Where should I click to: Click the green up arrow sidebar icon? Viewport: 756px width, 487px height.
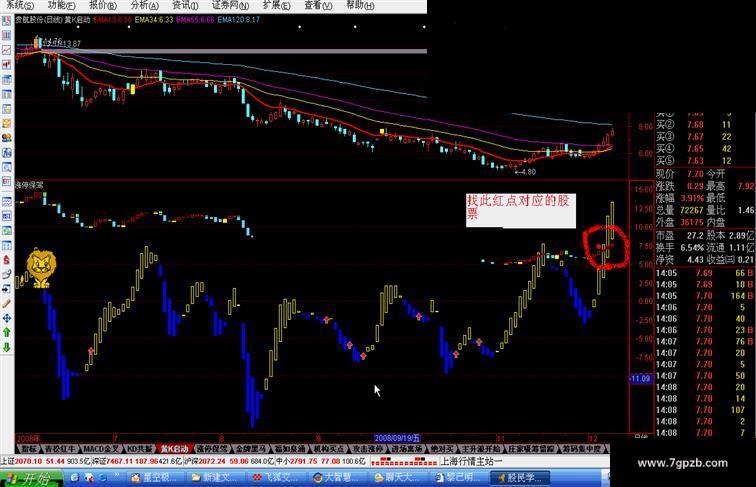(x=6, y=333)
